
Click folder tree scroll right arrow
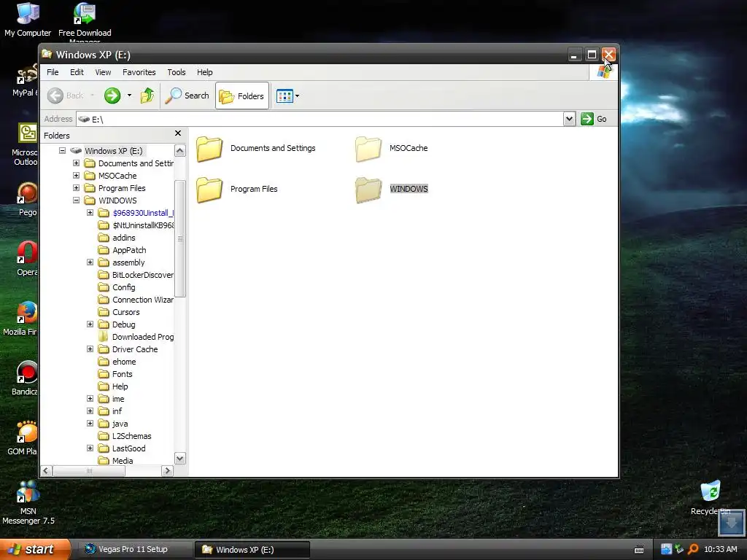(167, 471)
